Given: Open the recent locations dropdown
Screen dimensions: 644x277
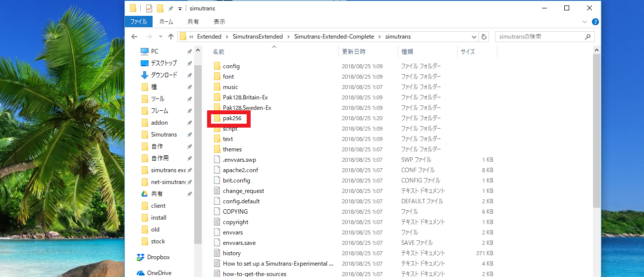Looking at the screenshot, I should (161, 37).
